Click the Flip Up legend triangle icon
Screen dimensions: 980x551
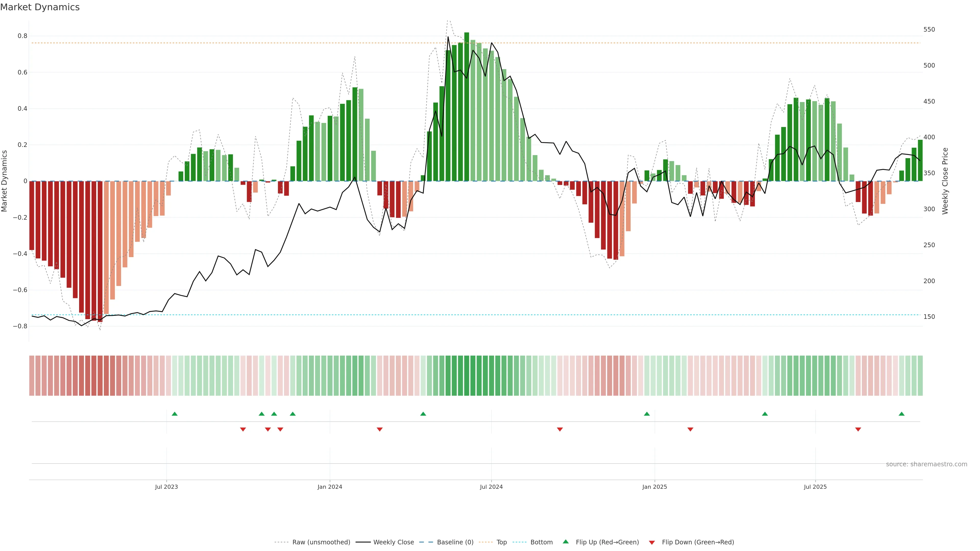click(566, 542)
